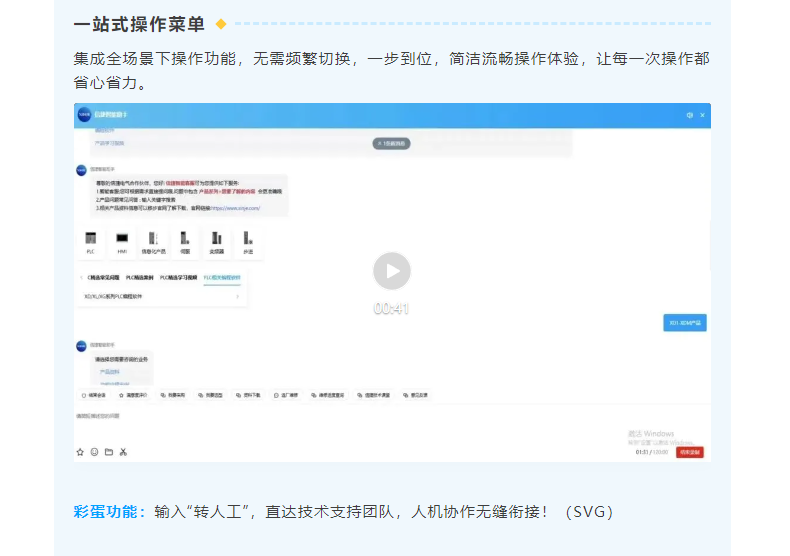The width and height of the screenshot is (790, 556).
Task: Play the video with the center play button
Action: pos(392,271)
